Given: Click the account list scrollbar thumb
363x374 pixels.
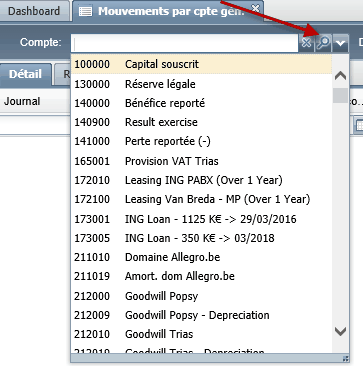Looking at the screenshot, I should pos(340,95).
